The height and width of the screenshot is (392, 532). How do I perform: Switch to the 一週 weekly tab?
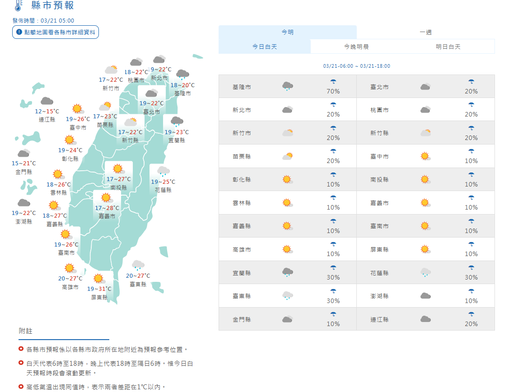pyautogui.click(x=425, y=32)
